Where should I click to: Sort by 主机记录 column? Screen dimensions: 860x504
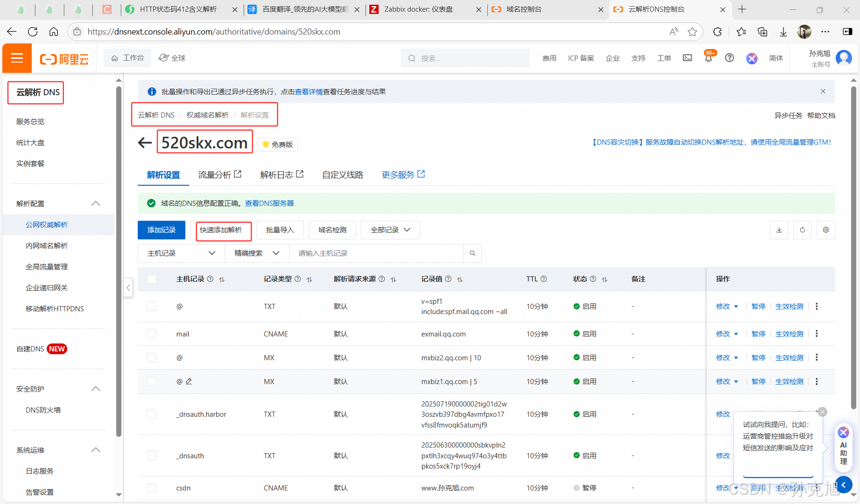(x=222, y=280)
